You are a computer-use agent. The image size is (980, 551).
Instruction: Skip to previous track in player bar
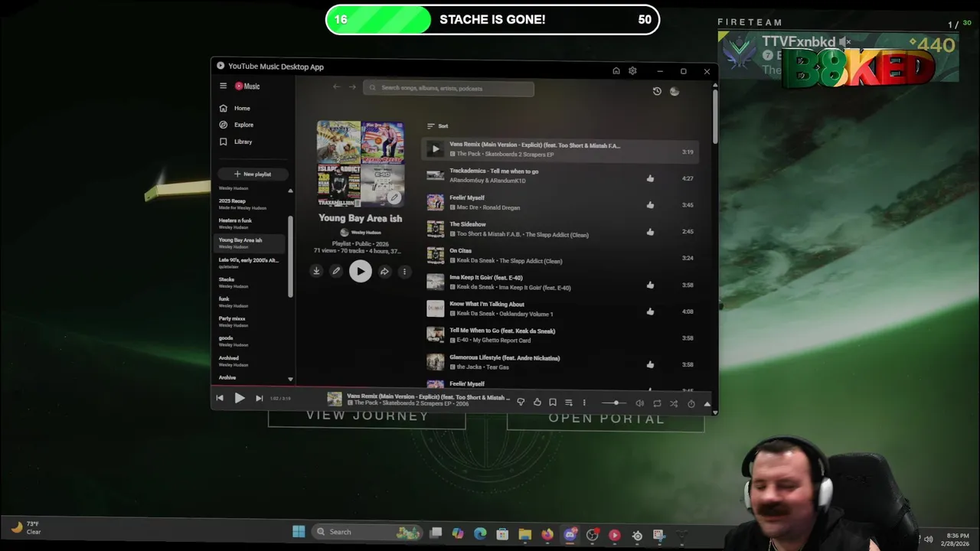[220, 398]
